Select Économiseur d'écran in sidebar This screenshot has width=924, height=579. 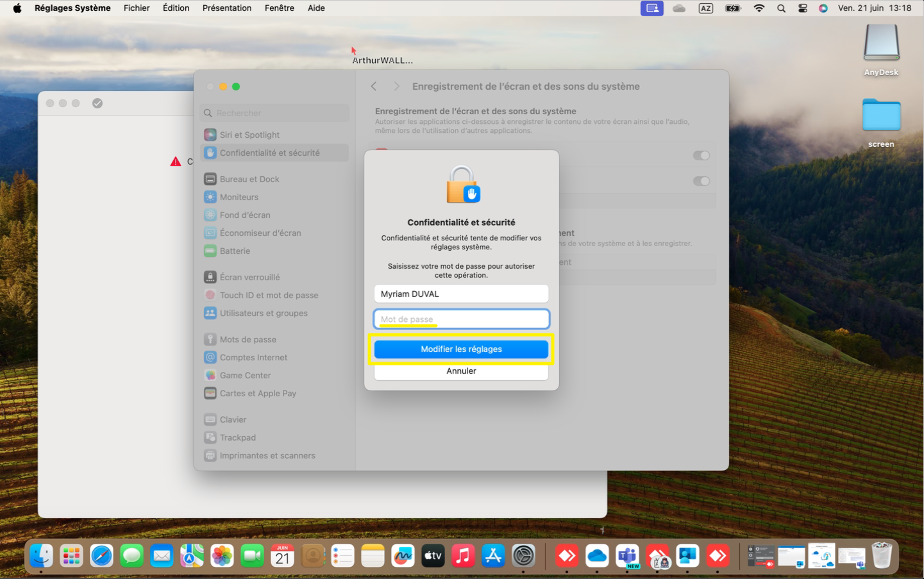(275, 233)
